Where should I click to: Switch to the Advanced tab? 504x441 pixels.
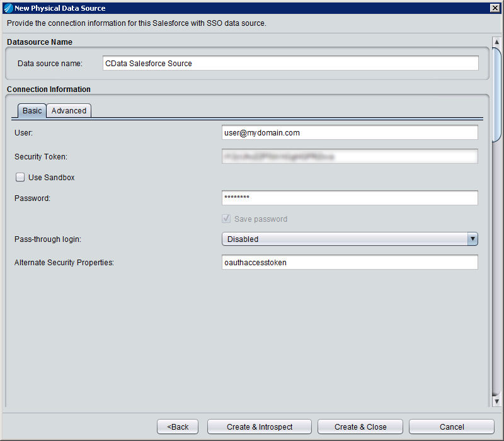click(x=69, y=111)
